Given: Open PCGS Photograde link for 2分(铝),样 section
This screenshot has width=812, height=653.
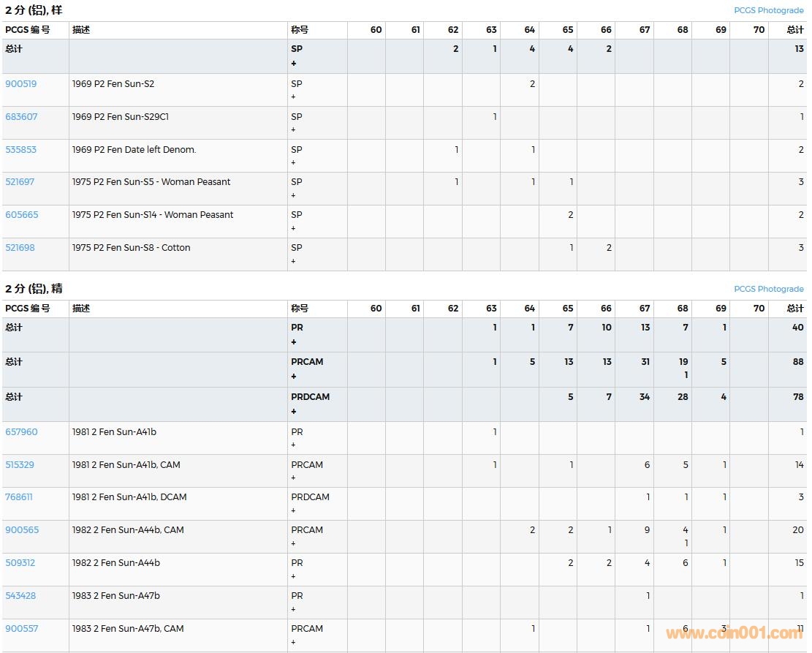Looking at the screenshot, I should pyautogui.click(x=768, y=10).
